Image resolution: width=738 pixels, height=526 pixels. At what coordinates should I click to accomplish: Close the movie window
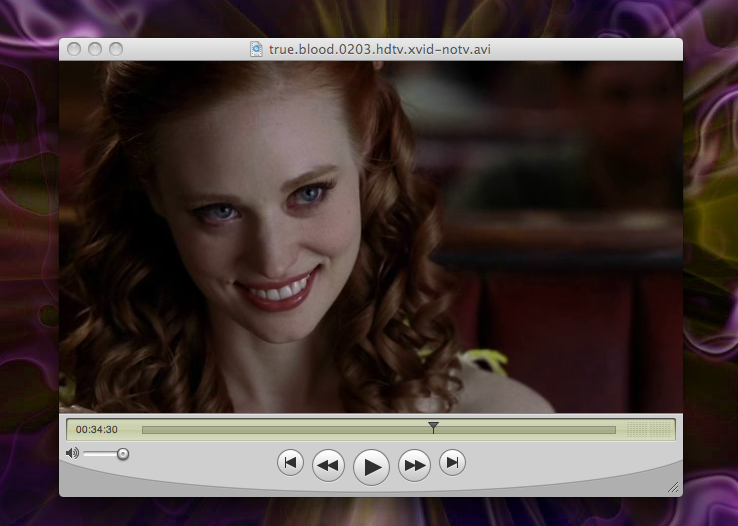(76, 49)
